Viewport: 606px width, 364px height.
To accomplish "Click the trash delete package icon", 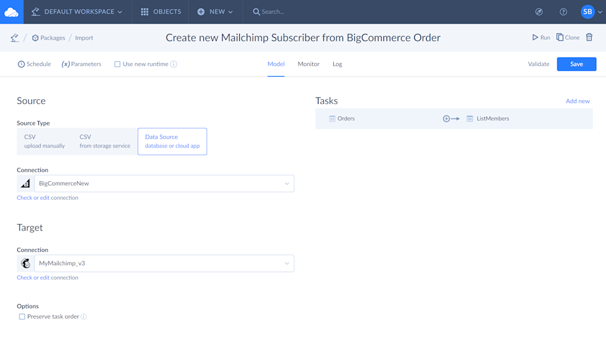I will (589, 38).
